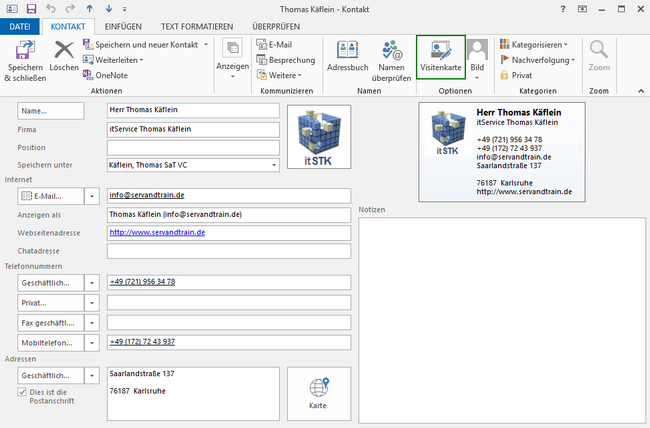Click the itSTK contact picture

(x=319, y=137)
